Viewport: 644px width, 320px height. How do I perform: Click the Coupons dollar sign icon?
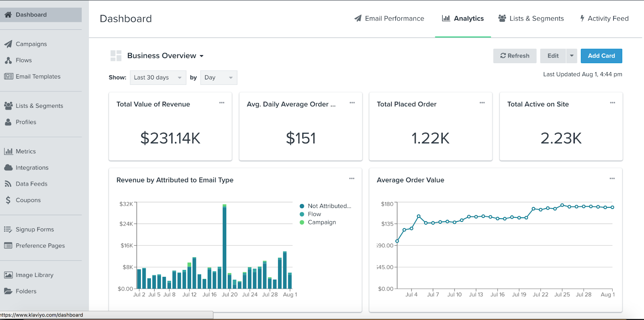[8, 200]
